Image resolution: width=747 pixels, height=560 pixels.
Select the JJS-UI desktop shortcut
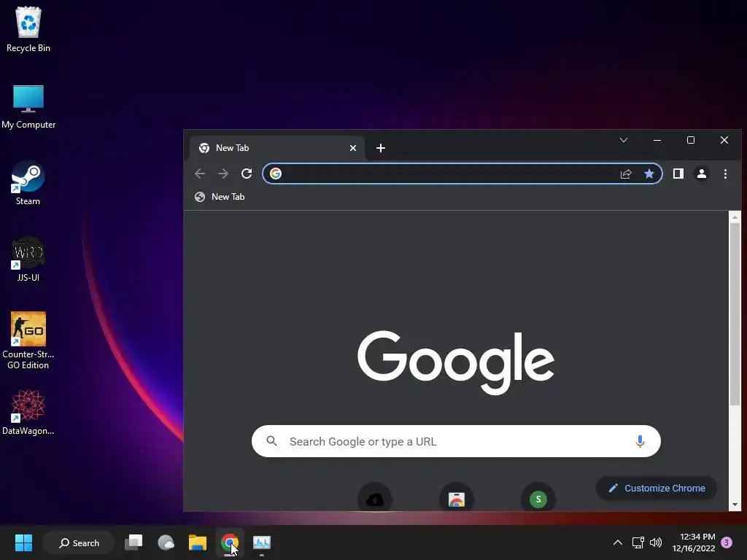pos(28,260)
